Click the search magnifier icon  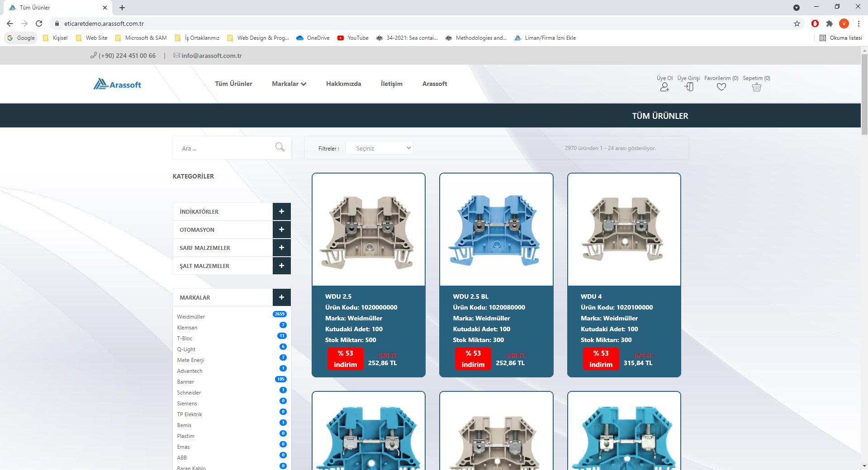pyautogui.click(x=280, y=147)
